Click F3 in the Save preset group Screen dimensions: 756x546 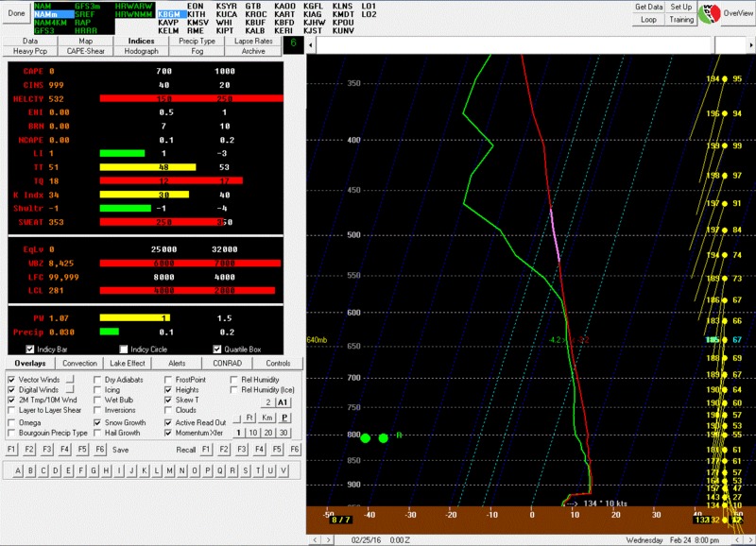46,450
